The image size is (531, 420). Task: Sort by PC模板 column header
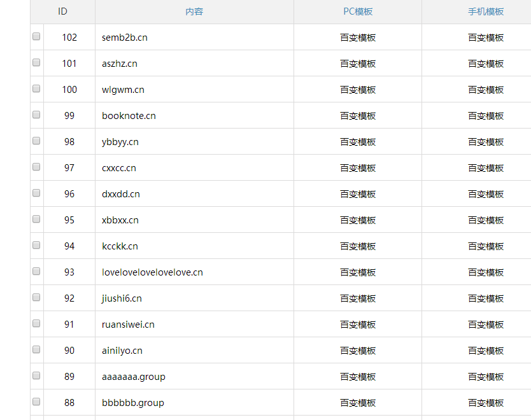pyautogui.click(x=358, y=11)
